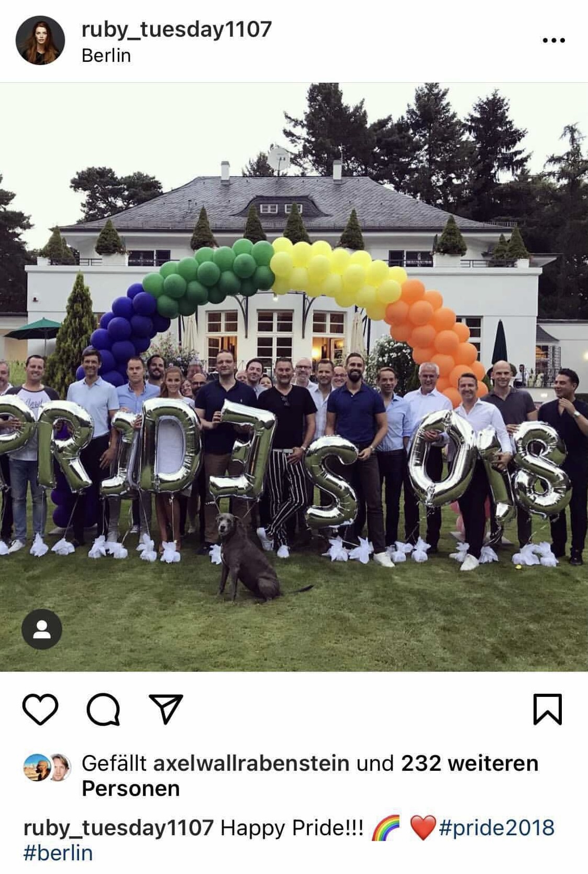Image resolution: width=588 pixels, height=874 pixels.
Task: Open the #berlin hashtag
Action: tap(58, 853)
